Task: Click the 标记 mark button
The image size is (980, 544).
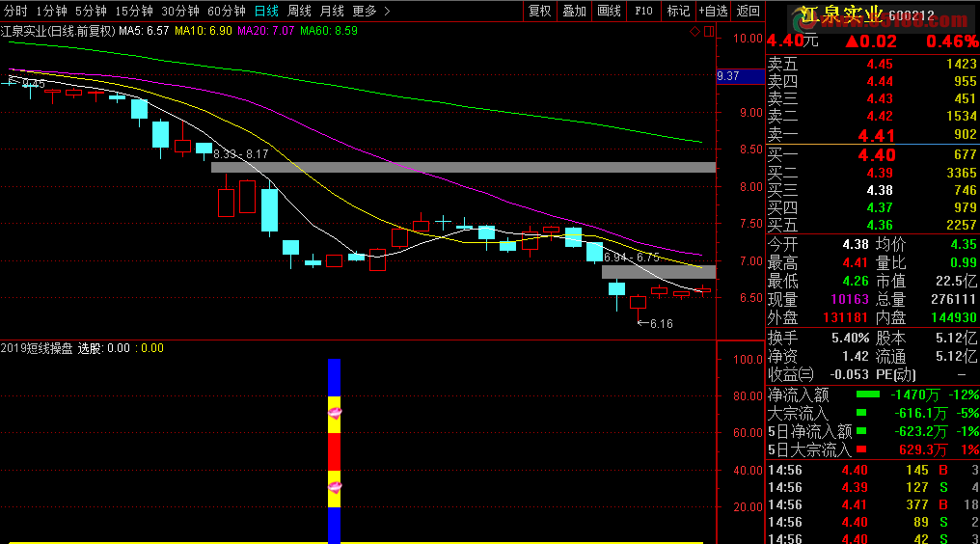Action: click(x=678, y=11)
